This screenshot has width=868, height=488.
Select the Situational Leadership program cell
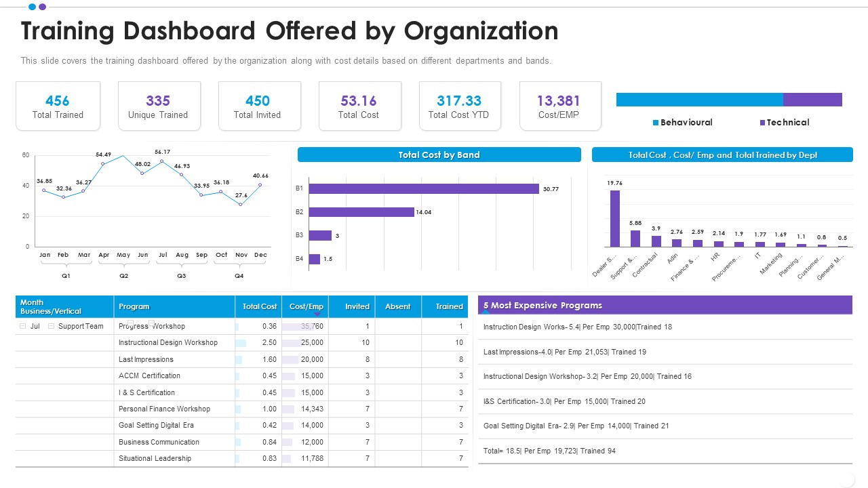coord(174,458)
